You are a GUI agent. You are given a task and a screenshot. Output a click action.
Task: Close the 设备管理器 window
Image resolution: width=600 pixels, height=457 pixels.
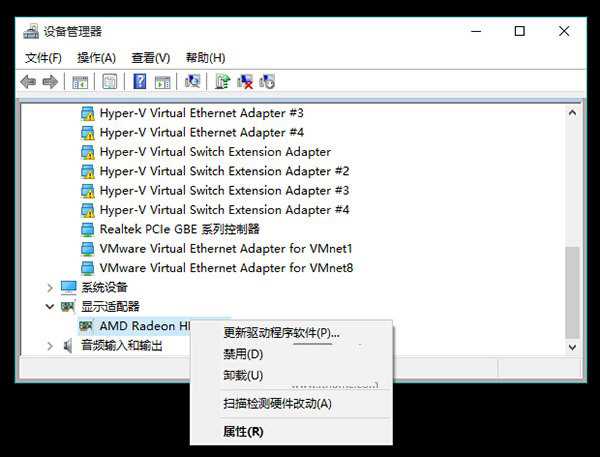coord(564,31)
